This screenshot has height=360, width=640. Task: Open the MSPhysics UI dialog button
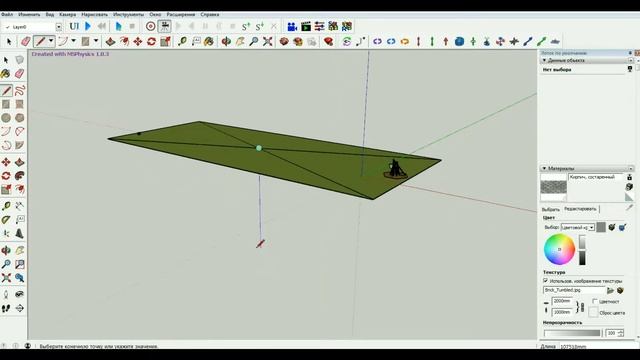click(x=74, y=27)
